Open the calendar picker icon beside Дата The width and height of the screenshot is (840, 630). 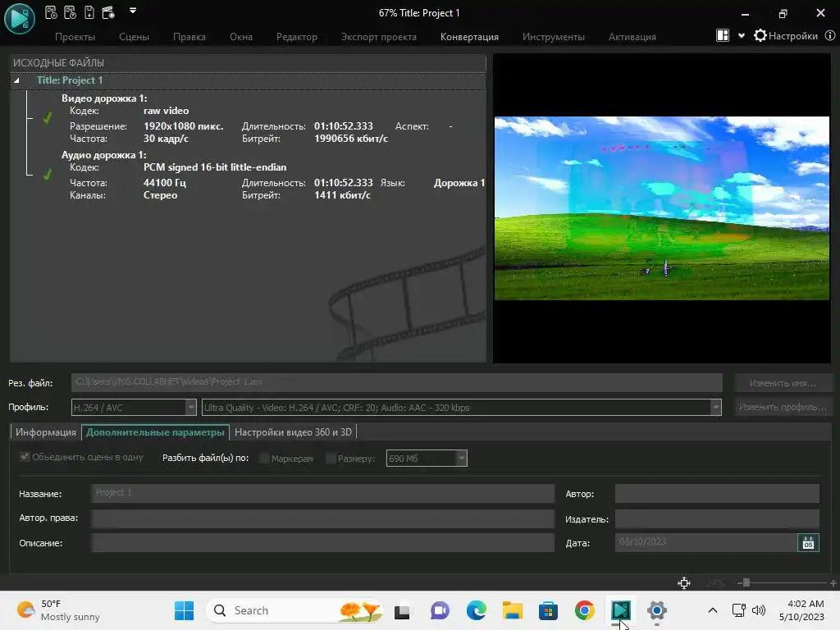click(x=808, y=543)
